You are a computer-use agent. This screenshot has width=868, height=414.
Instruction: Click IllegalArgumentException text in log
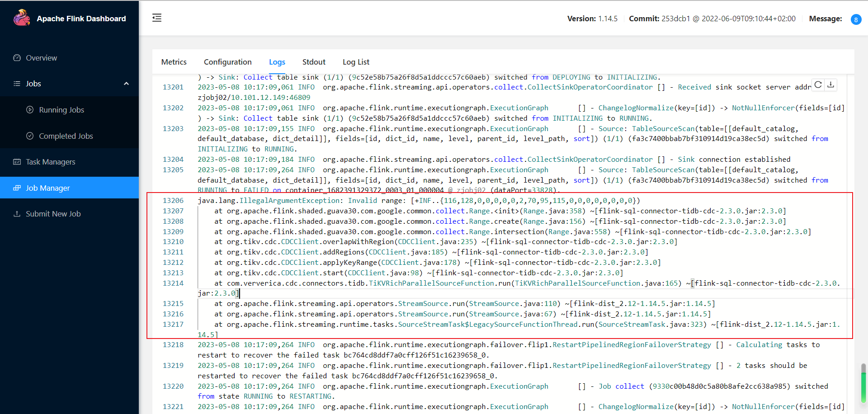coord(289,201)
